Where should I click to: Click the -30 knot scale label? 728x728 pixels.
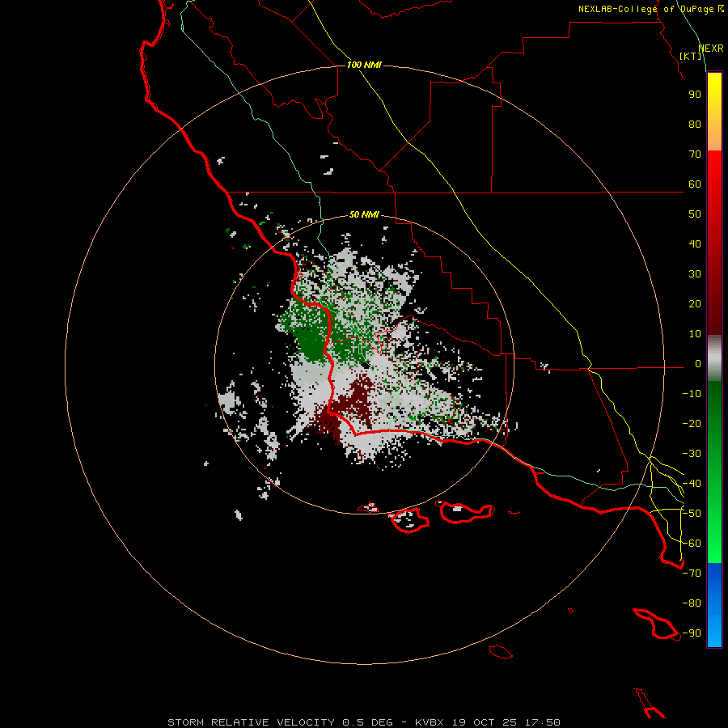692,454
